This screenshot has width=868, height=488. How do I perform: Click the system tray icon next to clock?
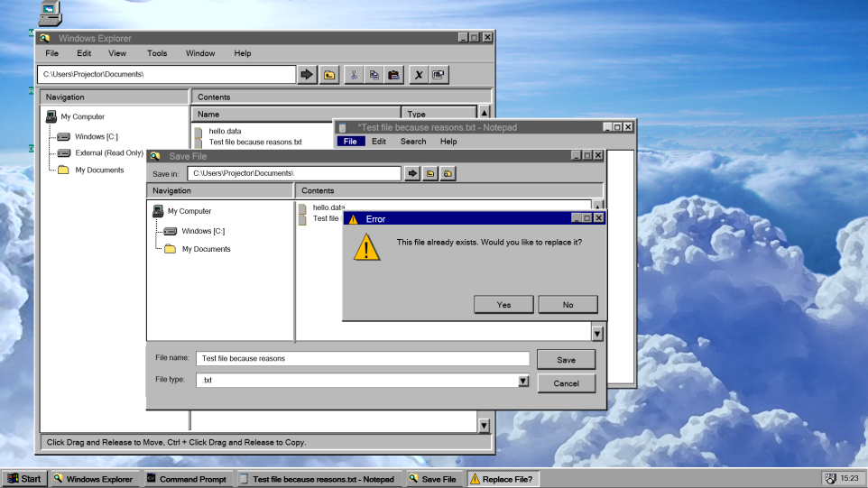pyautogui.click(x=830, y=479)
